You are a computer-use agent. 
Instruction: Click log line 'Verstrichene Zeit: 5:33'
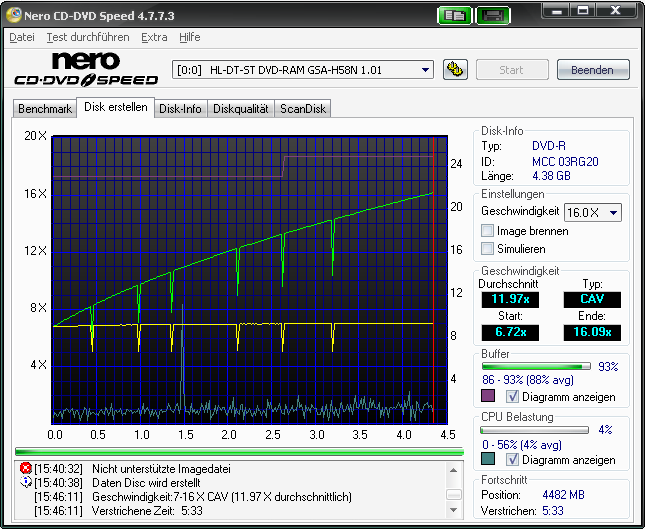coord(147,511)
